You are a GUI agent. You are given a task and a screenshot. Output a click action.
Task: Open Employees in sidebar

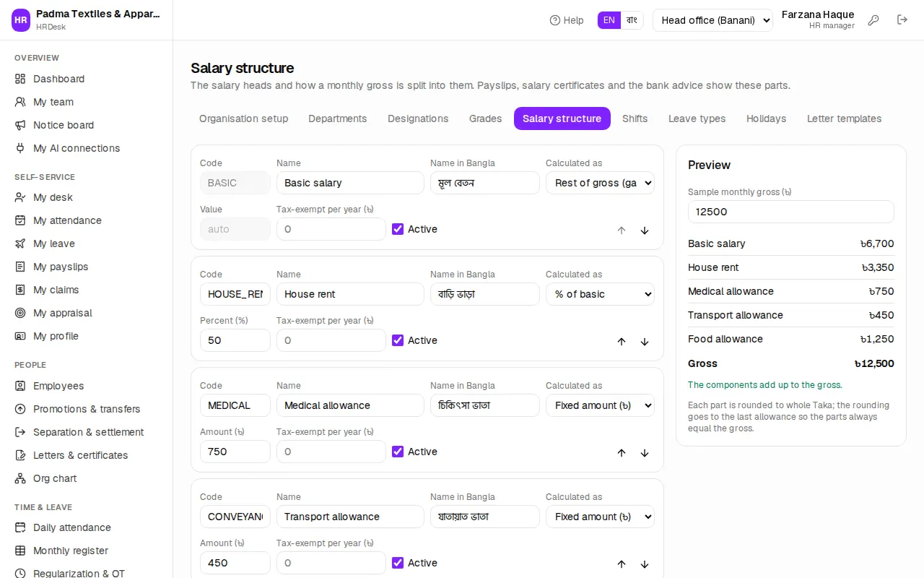87,386
